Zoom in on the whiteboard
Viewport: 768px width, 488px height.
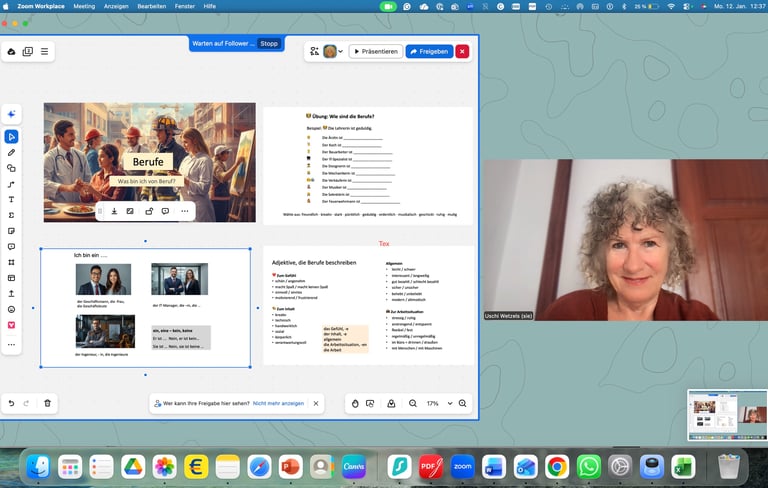(x=462, y=403)
